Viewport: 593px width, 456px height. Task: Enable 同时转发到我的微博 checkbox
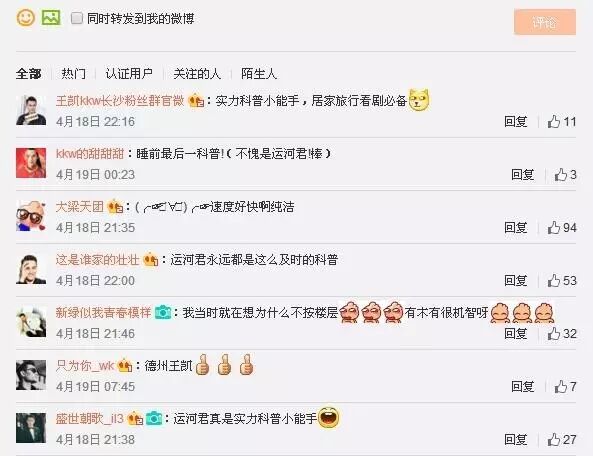[77, 18]
